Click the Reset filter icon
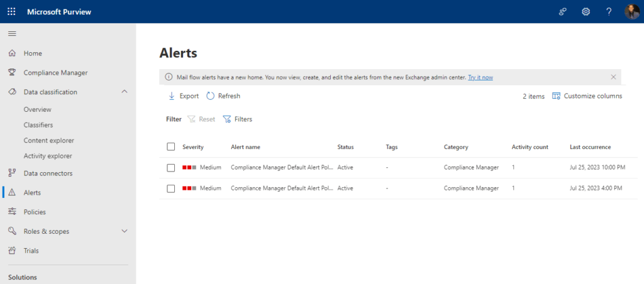This screenshot has height=284, width=644. (x=191, y=119)
